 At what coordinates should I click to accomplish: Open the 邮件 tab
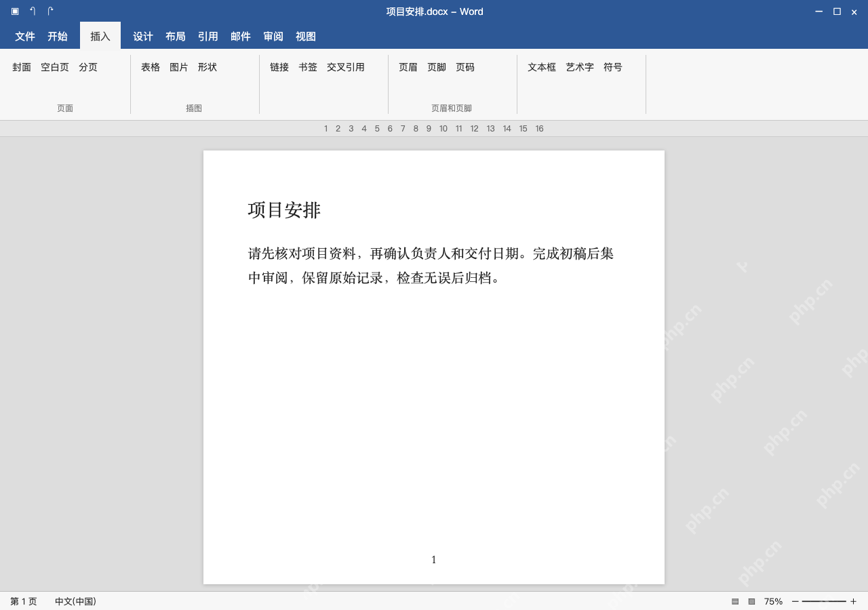[x=241, y=37]
